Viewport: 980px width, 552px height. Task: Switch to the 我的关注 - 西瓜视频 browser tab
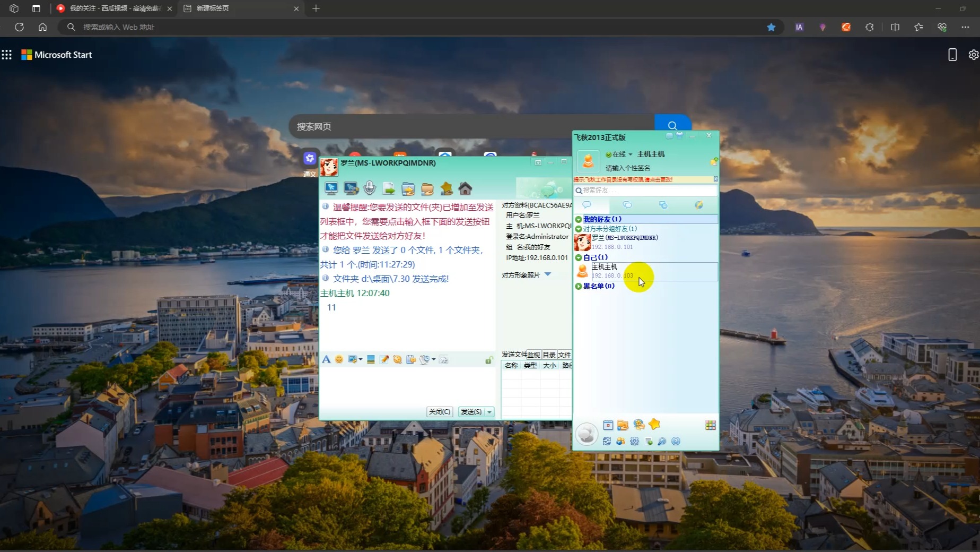pyautogui.click(x=115, y=8)
